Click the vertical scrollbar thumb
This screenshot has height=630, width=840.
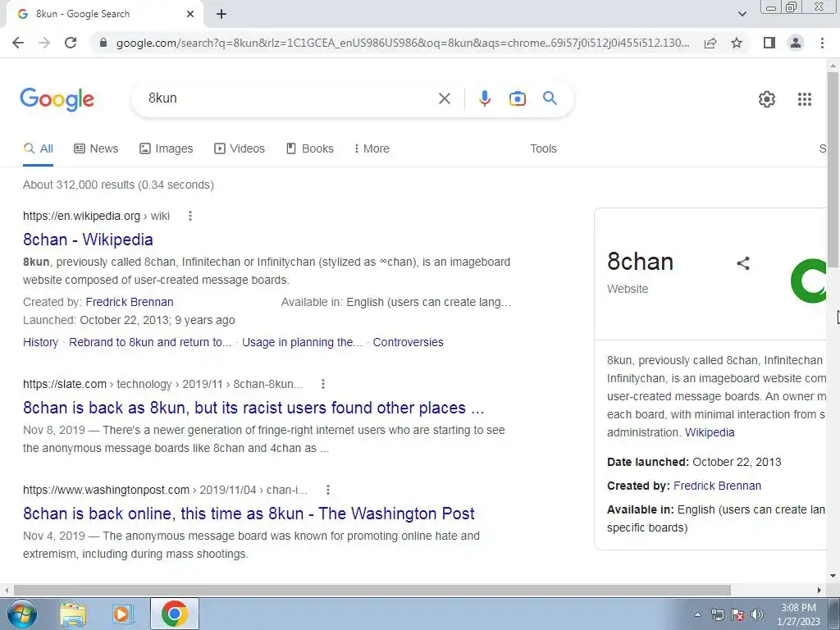pos(833,169)
